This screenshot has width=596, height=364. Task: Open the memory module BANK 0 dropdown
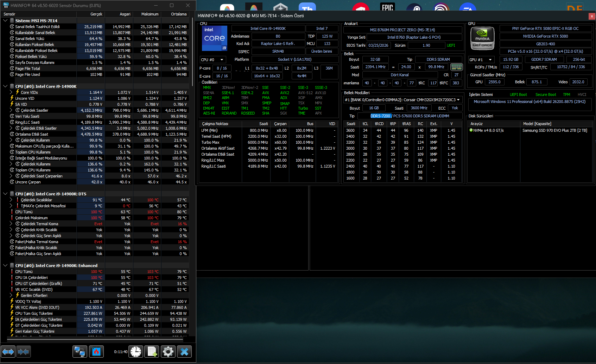[x=402, y=100]
